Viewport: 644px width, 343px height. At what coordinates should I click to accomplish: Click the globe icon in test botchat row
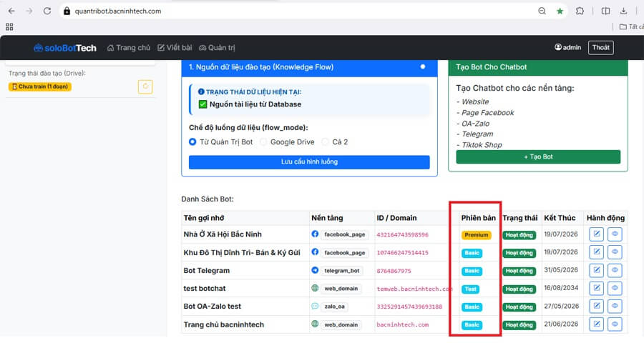pos(315,288)
